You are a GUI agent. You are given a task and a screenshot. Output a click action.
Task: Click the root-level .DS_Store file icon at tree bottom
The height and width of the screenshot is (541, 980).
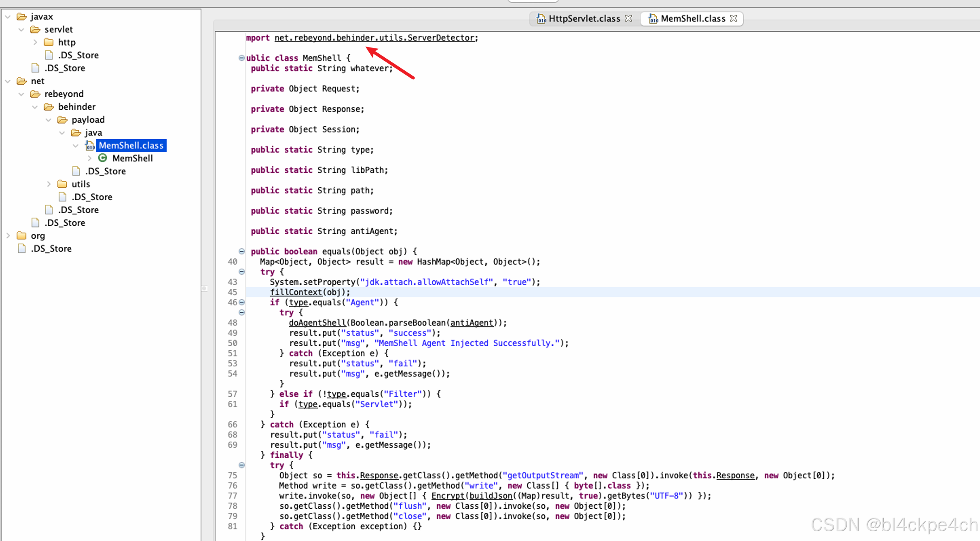(x=21, y=249)
